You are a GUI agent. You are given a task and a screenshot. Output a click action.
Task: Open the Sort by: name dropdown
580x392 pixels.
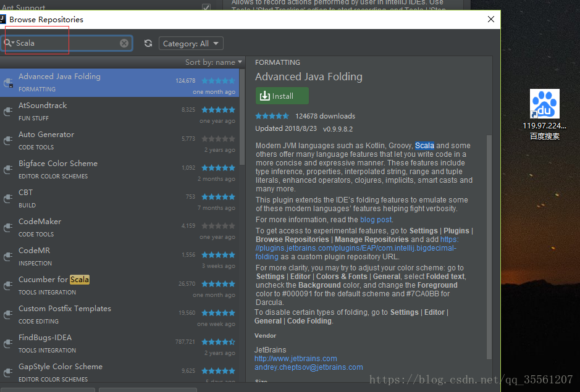(214, 62)
